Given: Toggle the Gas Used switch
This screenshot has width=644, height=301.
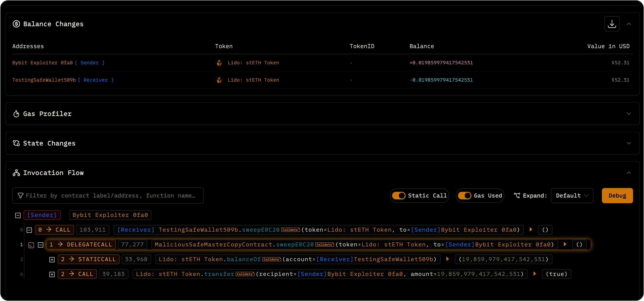Looking at the screenshot, I should click(464, 196).
